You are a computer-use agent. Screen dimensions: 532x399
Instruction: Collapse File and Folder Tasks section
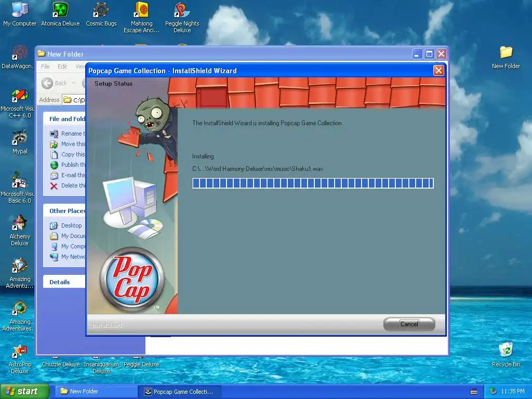coord(64,119)
